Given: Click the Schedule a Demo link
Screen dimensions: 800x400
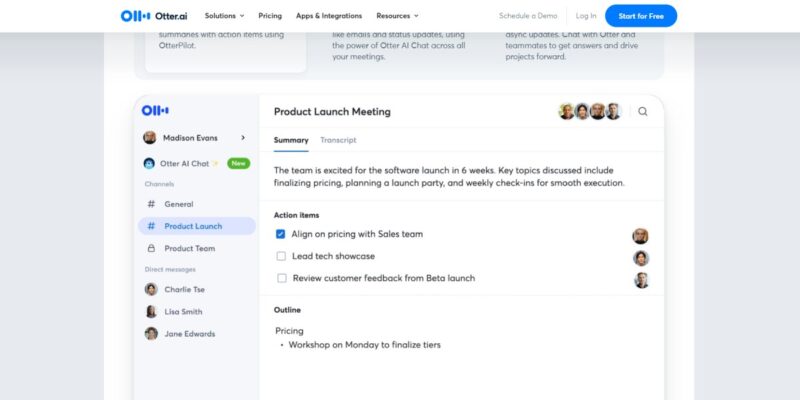Looking at the screenshot, I should pos(528,16).
